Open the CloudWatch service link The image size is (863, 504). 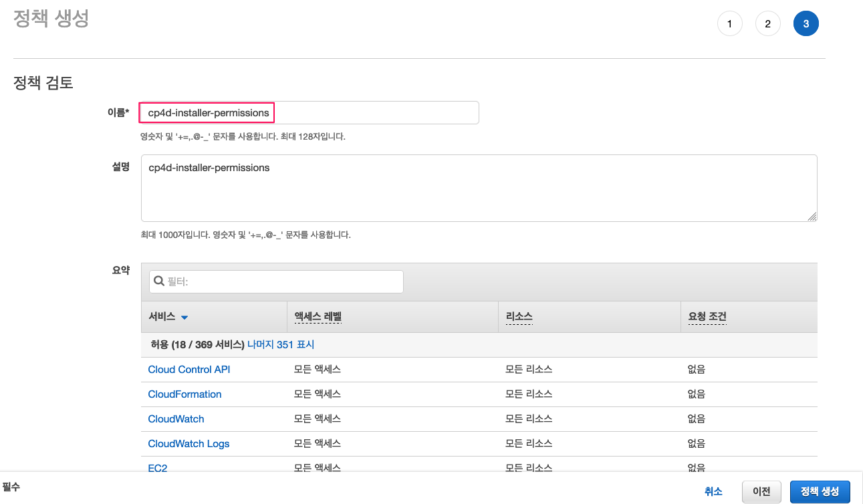coord(176,419)
